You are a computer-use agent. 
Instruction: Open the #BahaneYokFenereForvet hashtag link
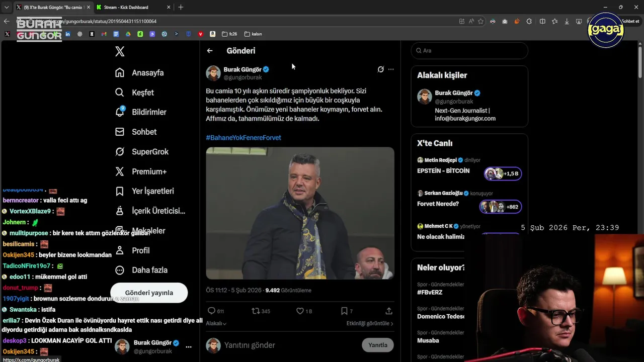coord(244,137)
